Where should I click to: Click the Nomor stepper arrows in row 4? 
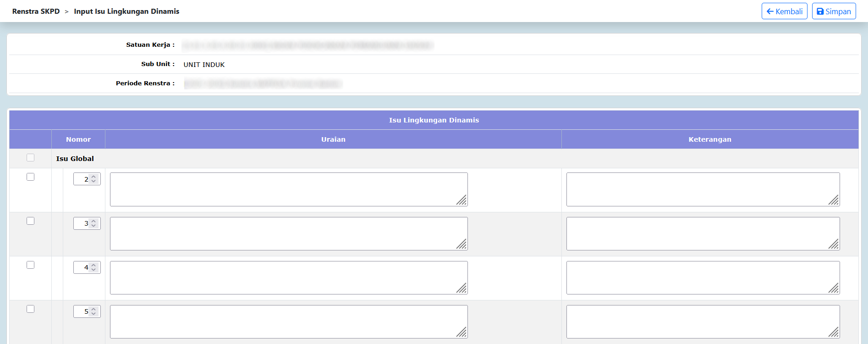[93, 267]
